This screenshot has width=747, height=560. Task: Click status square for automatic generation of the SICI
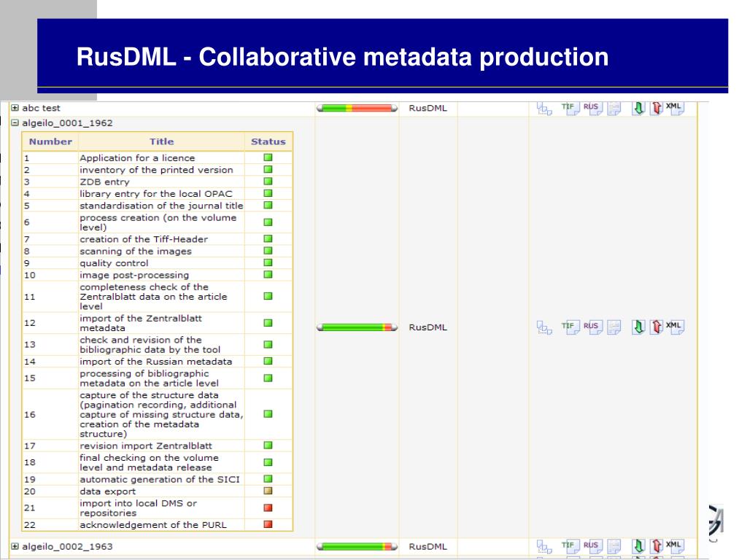268,478
